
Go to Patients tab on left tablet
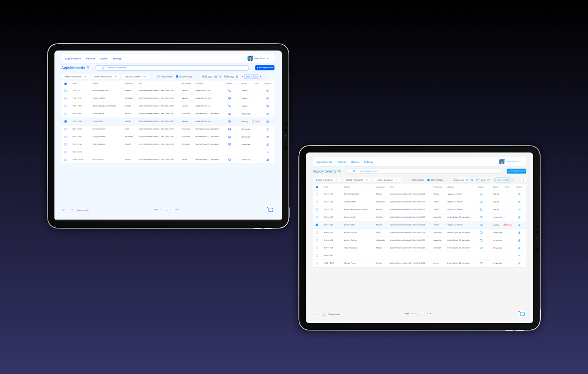[91, 58]
